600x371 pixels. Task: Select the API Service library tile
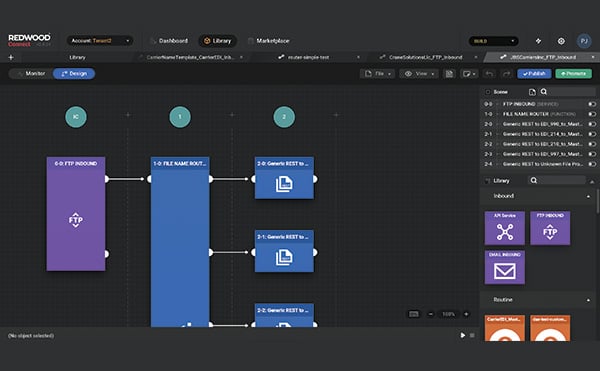(504, 228)
